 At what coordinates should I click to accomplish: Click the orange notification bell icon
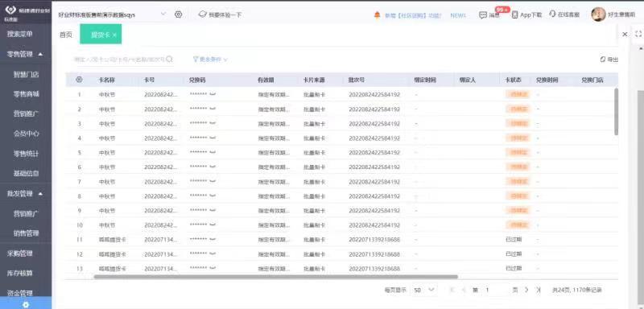[x=377, y=14]
